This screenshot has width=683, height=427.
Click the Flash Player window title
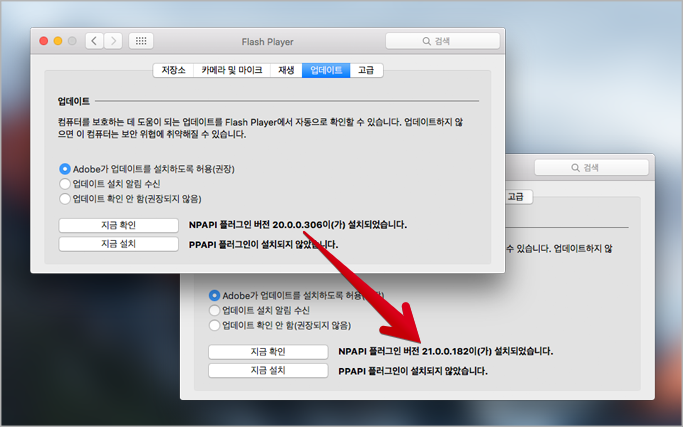pyautogui.click(x=267, y=42)
